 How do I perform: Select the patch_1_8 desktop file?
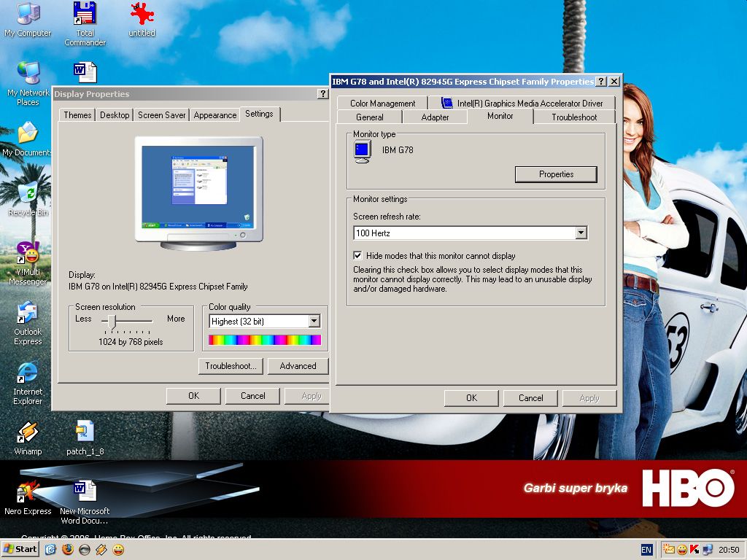coord(85,438)
